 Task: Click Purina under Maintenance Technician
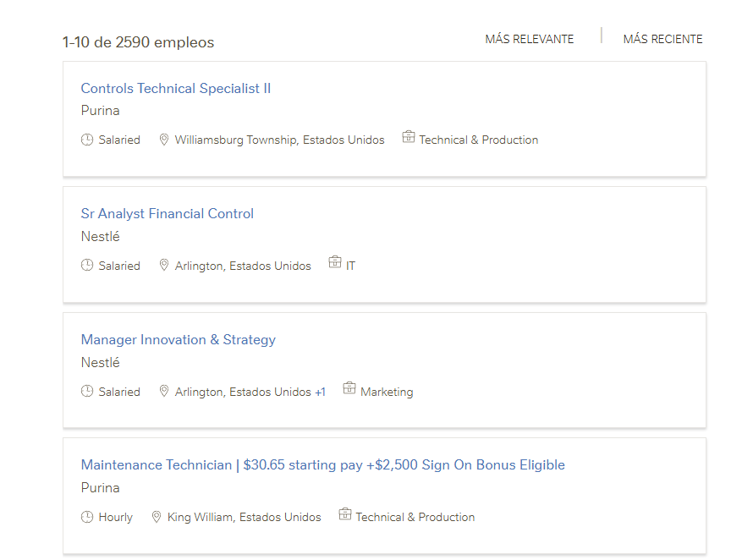(101, 487)
